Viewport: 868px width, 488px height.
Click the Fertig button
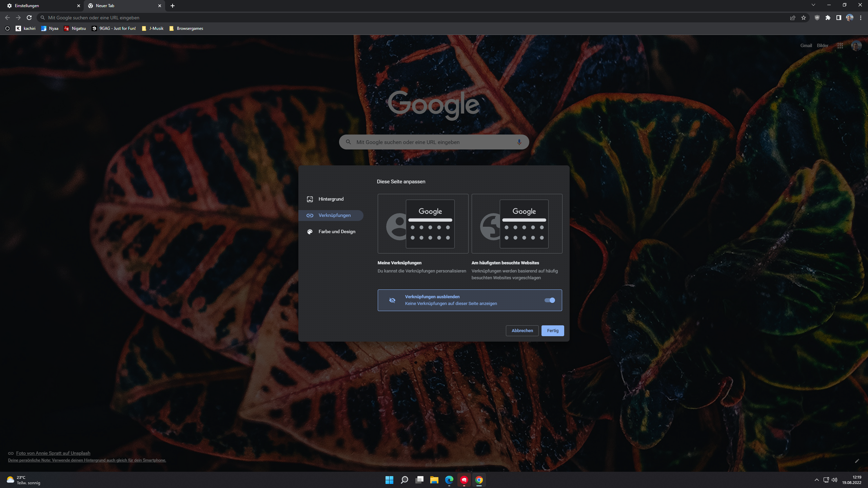(x=552, y=330)
